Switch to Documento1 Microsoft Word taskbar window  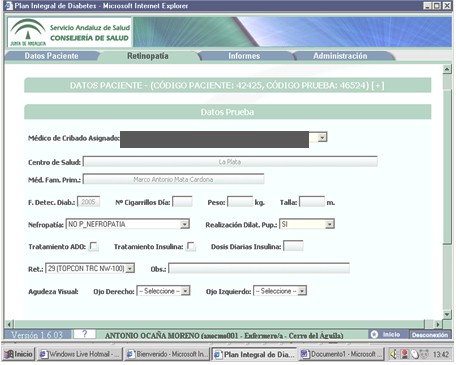tap(341, 354)
